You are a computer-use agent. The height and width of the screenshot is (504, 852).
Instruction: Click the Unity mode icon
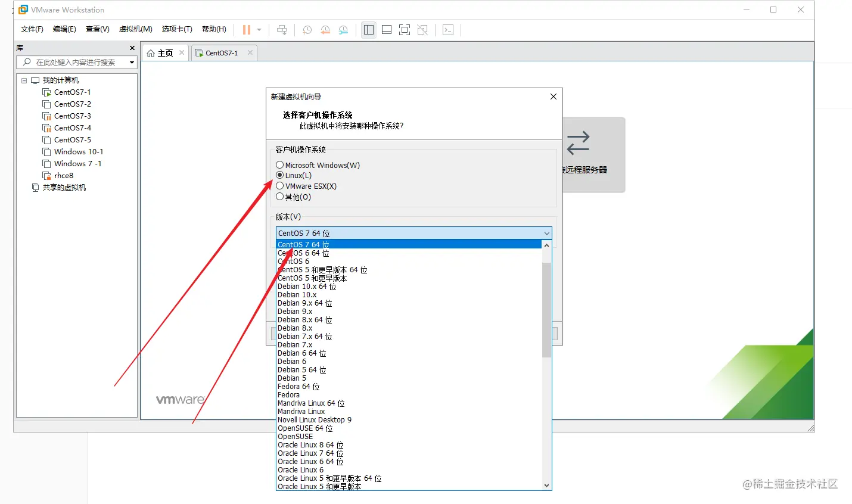422,30
